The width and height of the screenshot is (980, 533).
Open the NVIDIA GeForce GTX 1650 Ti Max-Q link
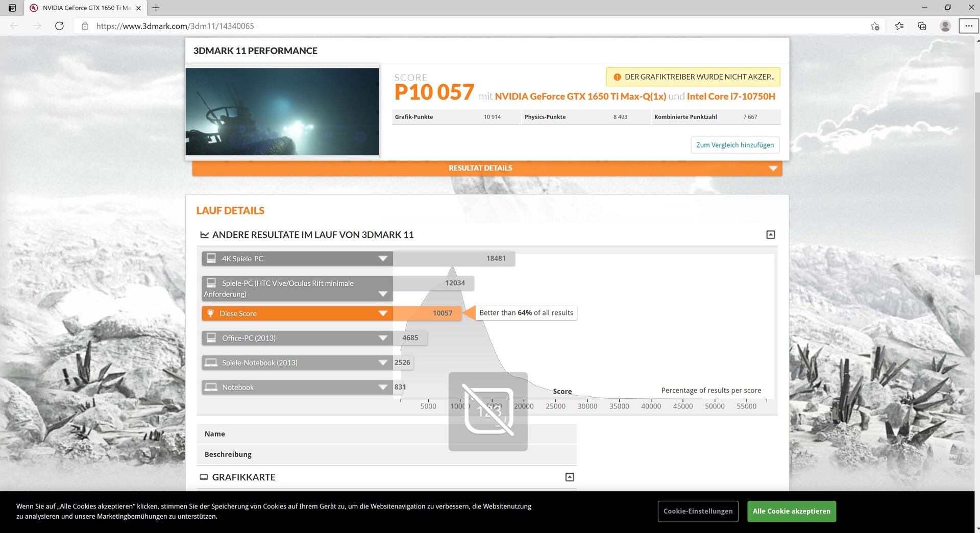click(x=580, y=96)
